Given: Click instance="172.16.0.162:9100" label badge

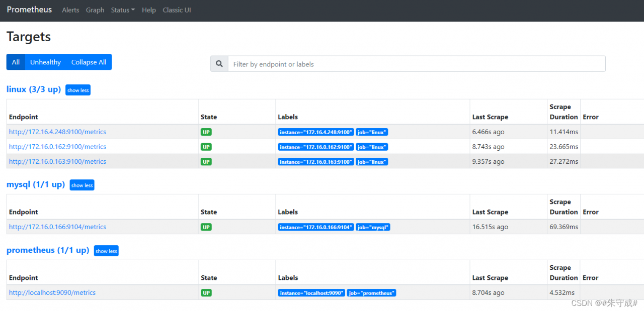Looking at the screenshot, I should (x=316, y=147).
